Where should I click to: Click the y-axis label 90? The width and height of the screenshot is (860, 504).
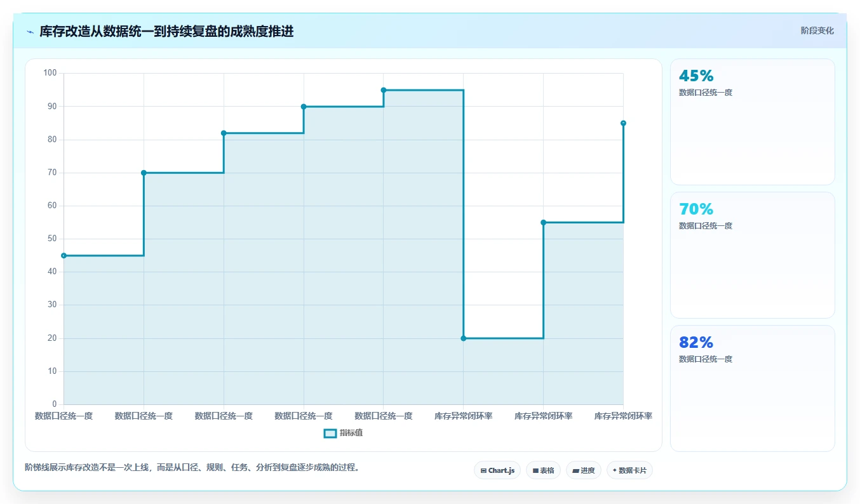[52, 107]
